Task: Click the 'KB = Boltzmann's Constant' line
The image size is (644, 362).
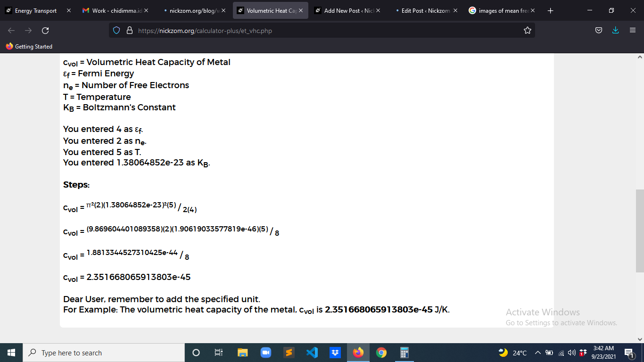Action: [x=119, y=107]
